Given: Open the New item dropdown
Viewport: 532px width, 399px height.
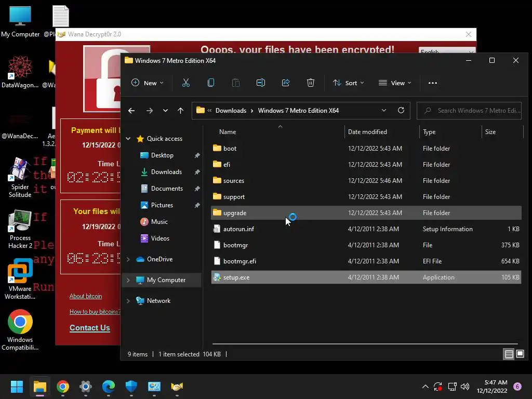Looking at the screenshot, I should (x=147, y=83).
